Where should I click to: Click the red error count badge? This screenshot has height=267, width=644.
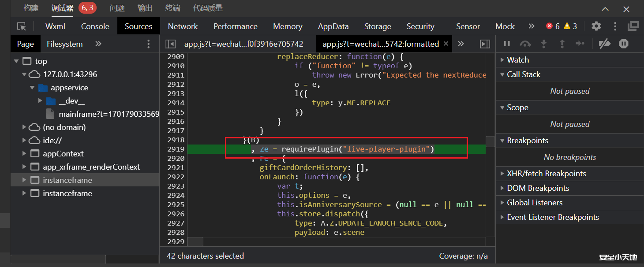tap(553, 26)
